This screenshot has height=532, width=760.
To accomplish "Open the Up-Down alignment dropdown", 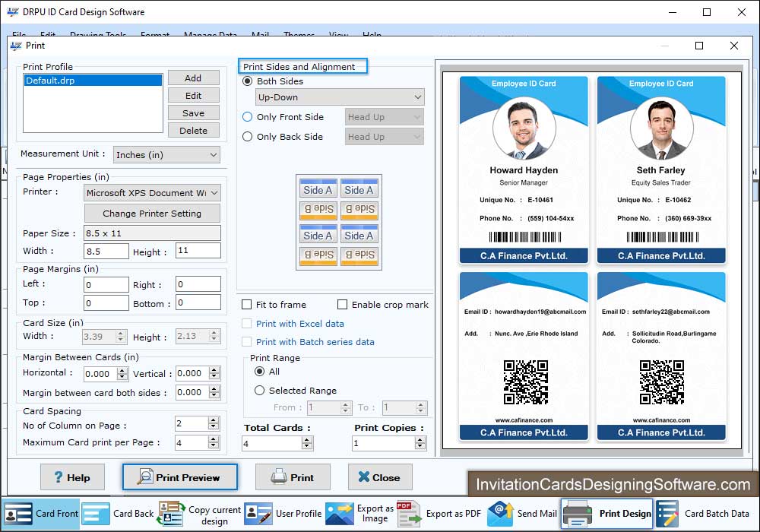I will point(340,97).
